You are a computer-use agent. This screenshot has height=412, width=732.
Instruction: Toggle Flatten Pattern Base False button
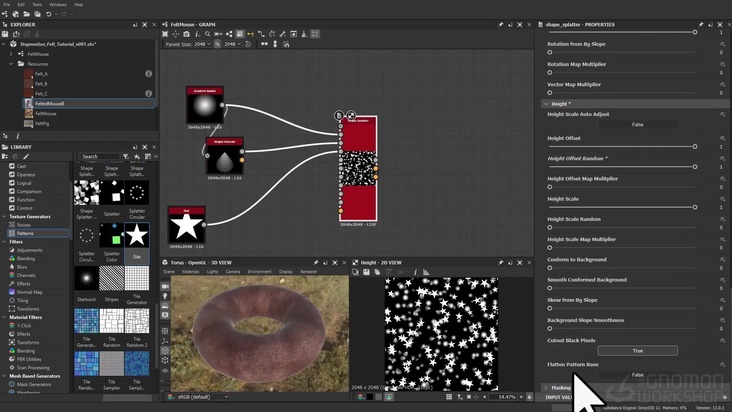tap(638, 375)
